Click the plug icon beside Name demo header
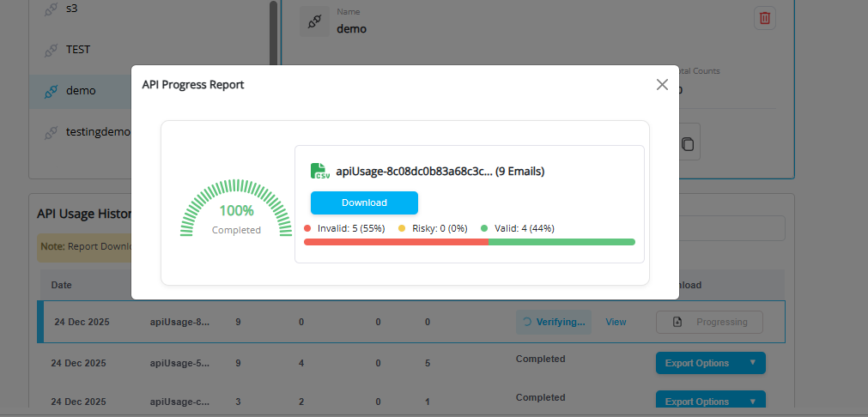The width and height of the screenshot is (868, 417). (x=314, y=21)
